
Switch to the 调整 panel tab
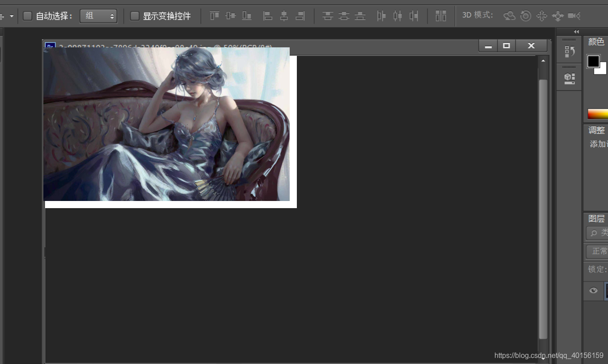click(597, 130)
